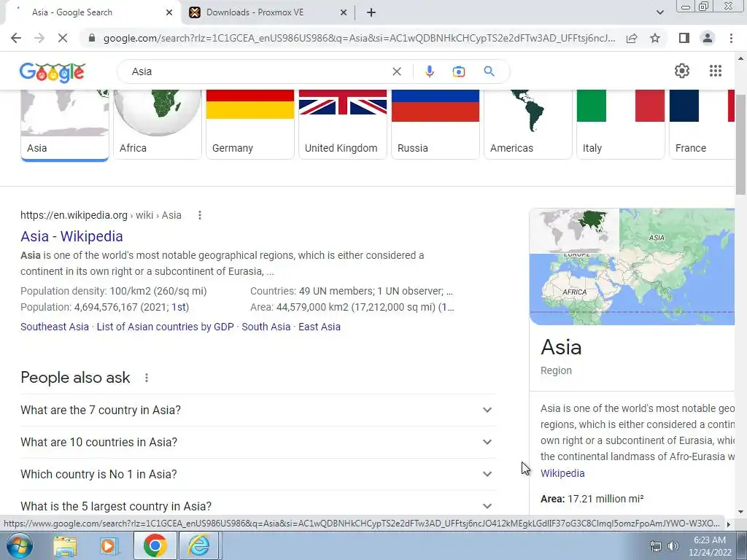747x560 pixels.
Task: Search by image with camera icon
Action: coord(458,71)
